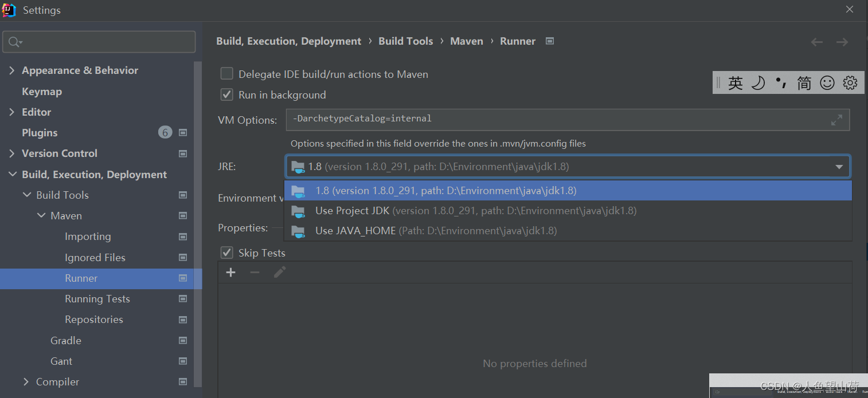Open Gant settings page
This screenshot has width=868, height=398.
point(61,361)
